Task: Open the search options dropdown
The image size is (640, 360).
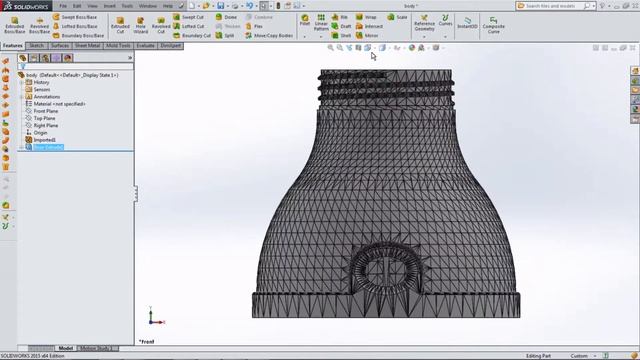Action: (593, 6)
